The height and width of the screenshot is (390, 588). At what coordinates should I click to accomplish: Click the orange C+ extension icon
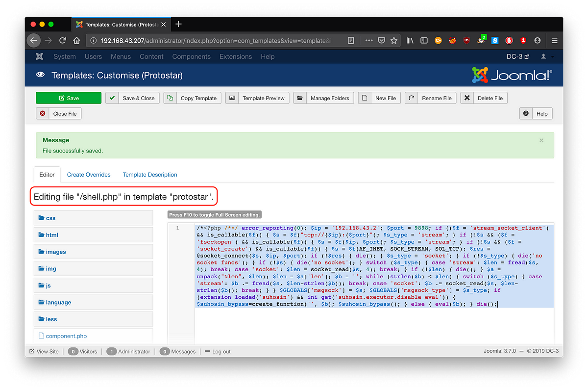coord(438,41)
